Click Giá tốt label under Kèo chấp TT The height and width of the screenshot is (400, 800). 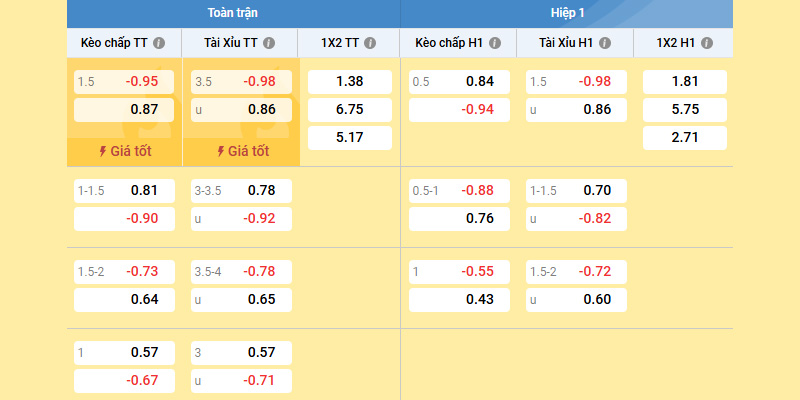point(125,152)
